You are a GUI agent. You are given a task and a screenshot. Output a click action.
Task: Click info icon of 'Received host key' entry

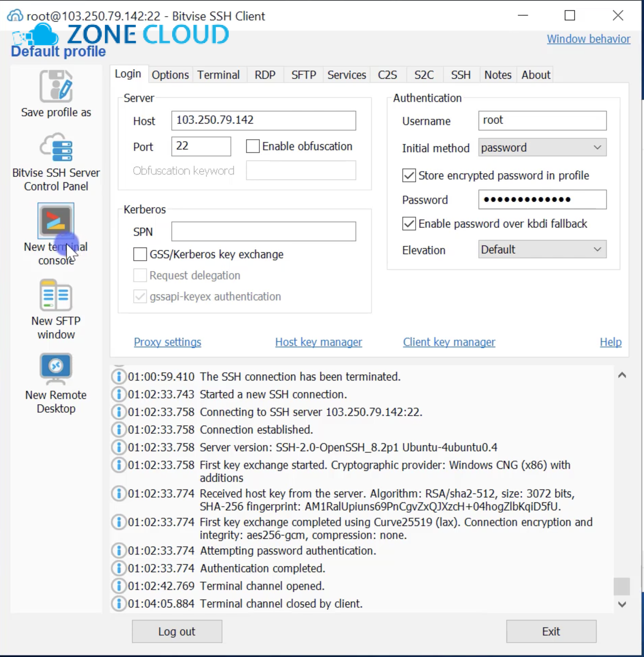(119, 493)
